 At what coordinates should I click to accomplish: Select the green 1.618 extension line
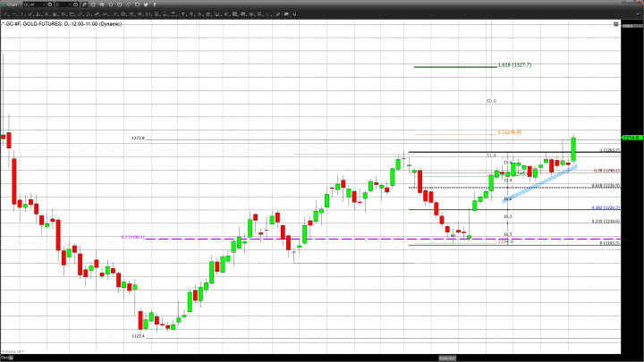coord(455,66)
